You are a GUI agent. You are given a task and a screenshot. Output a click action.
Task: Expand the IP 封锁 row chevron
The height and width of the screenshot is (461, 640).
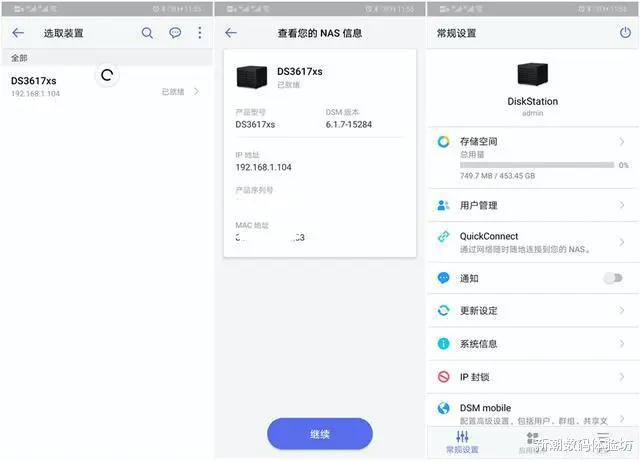coord(622,376)
